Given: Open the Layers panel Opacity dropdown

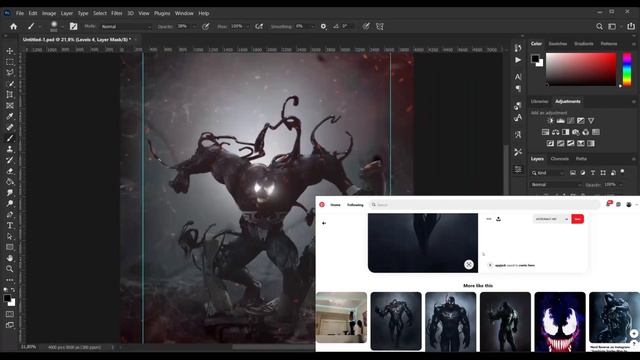Looking at the screenshot, I should tap(620, 185).
